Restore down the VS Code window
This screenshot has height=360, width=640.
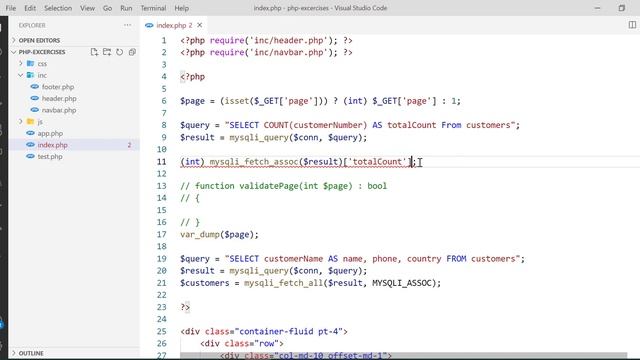[622, 8]
